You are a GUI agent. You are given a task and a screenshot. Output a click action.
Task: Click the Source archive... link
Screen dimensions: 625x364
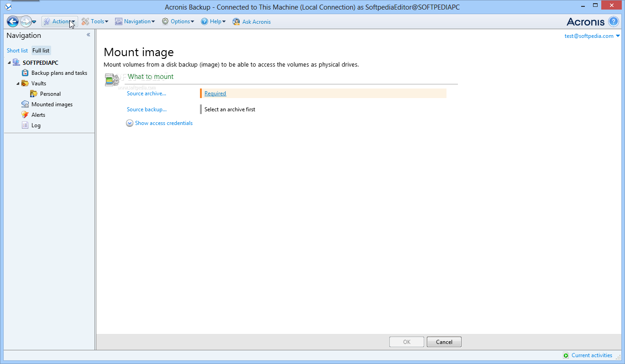(x=147, y=94)
